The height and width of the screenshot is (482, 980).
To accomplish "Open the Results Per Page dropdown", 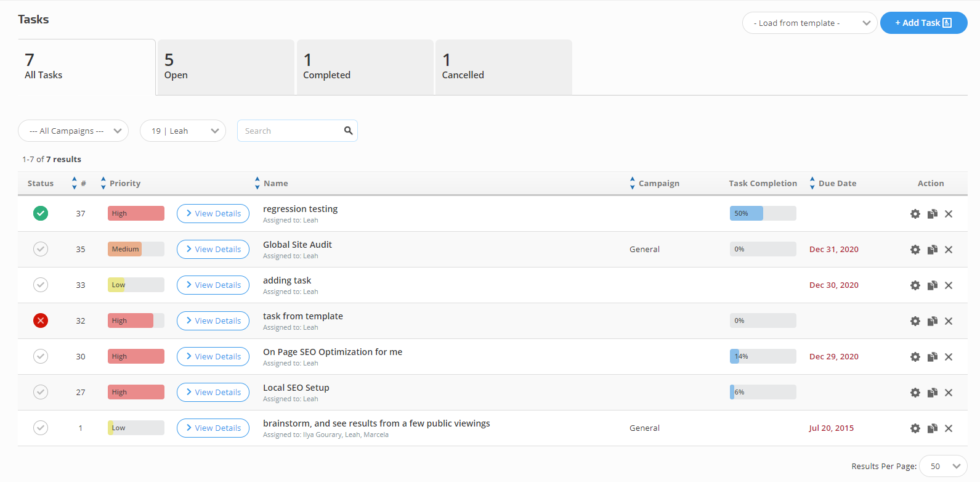I will [x=943, y=466].
